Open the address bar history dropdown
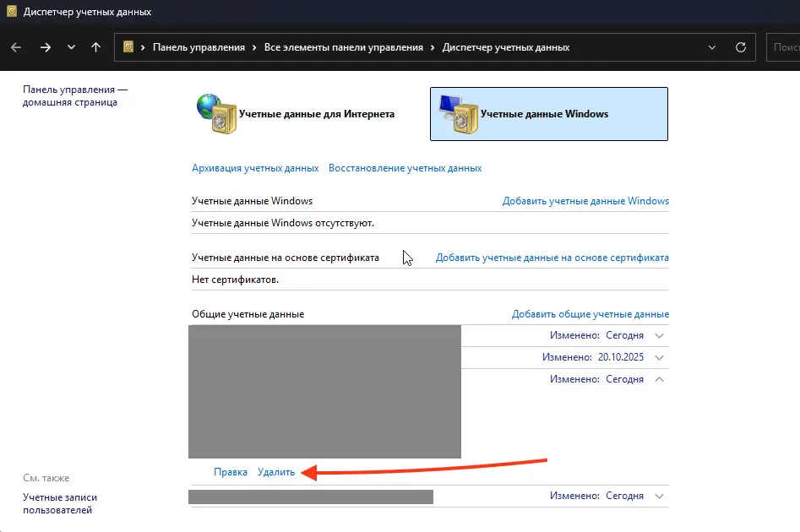Image resolution: width=800 pixels, height=532 pixels. pos(712,47)
